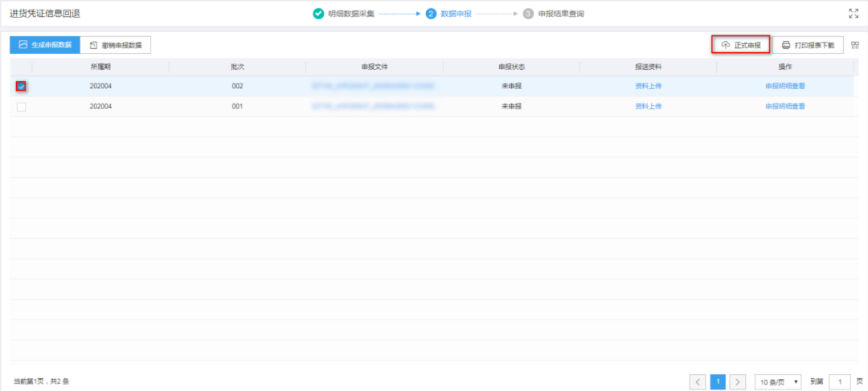Image resolution: width=868 pixels, height=391 pixels.
Task: Click 202004 period in batch 002 row
Action: tap(100, 86)
